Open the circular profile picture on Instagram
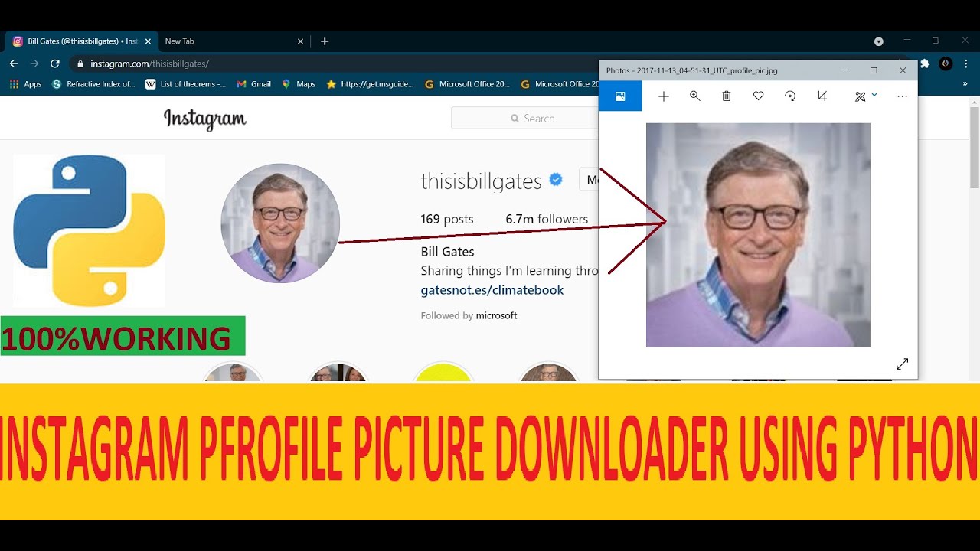 click(x=280, y=223)
